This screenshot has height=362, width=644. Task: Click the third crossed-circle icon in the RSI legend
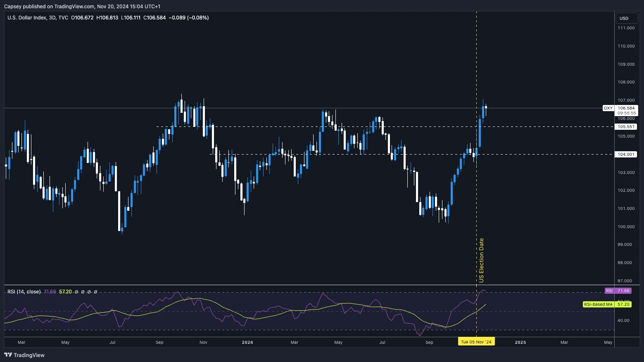point(89,292)
